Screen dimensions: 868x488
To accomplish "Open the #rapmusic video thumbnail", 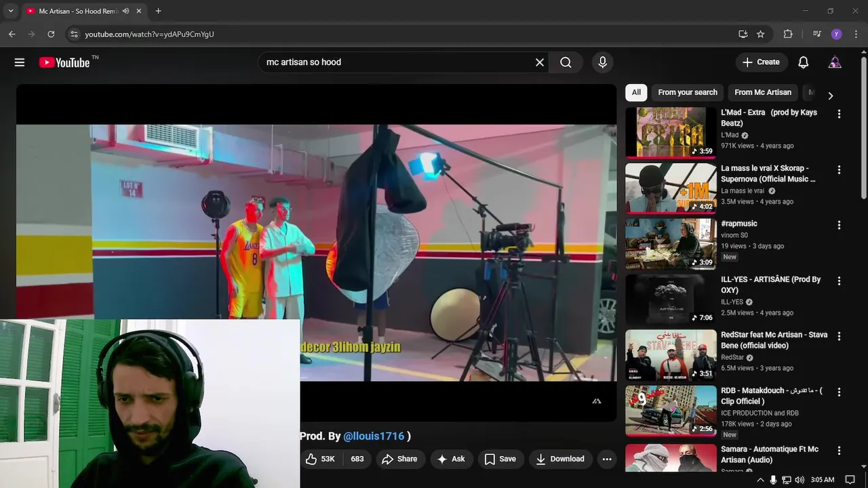I will point(671,244).
